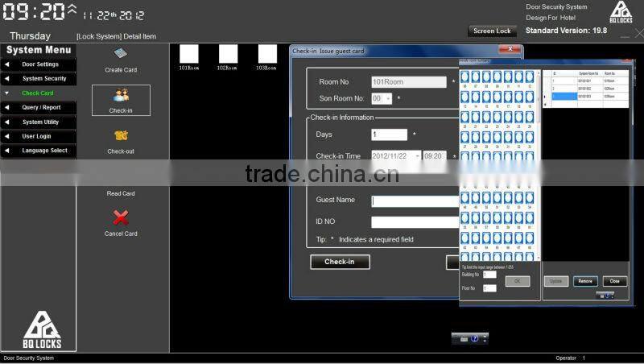
Task: Select the Check-in icon in sidebar
Action: click(121, 95)
